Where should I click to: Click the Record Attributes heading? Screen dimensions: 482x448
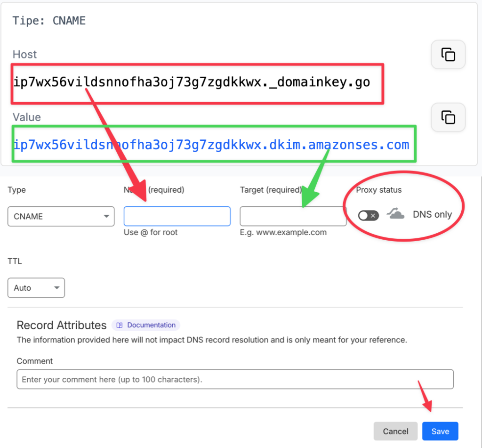62,325
